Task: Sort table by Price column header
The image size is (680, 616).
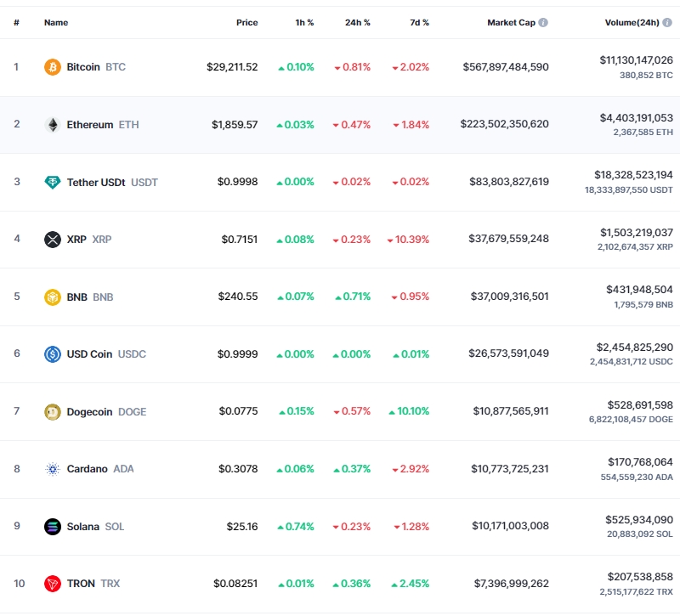Action: coord(246,23)
